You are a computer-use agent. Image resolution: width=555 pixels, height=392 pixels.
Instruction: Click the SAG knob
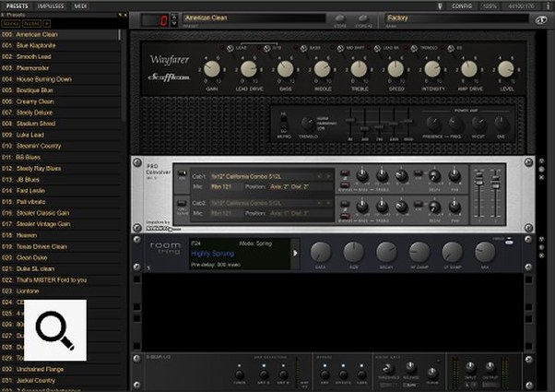(501, 124)
